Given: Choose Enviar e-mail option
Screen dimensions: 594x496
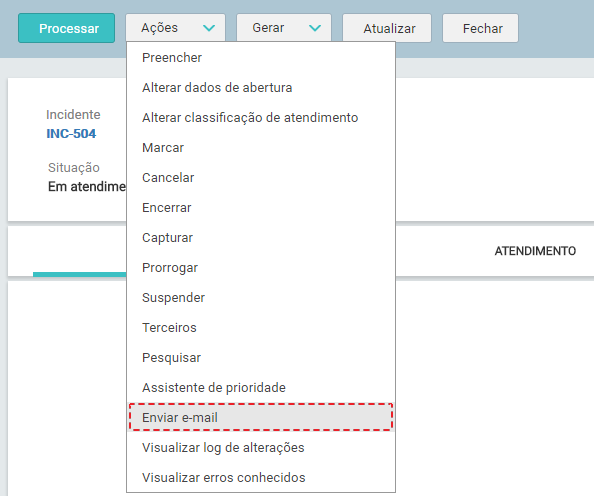Looking at the screenshot, I should [x=261, y=417].
